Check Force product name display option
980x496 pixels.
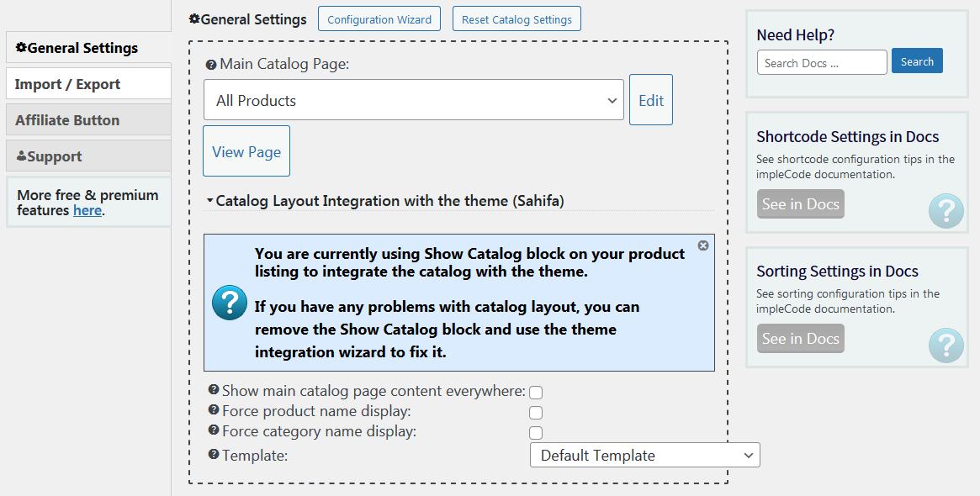(536, 412)
